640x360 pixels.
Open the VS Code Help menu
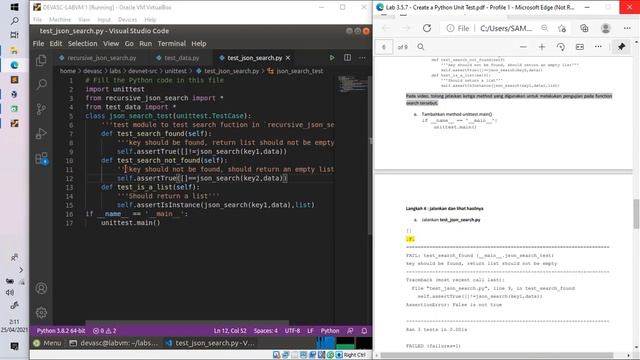tap(199, 44)
